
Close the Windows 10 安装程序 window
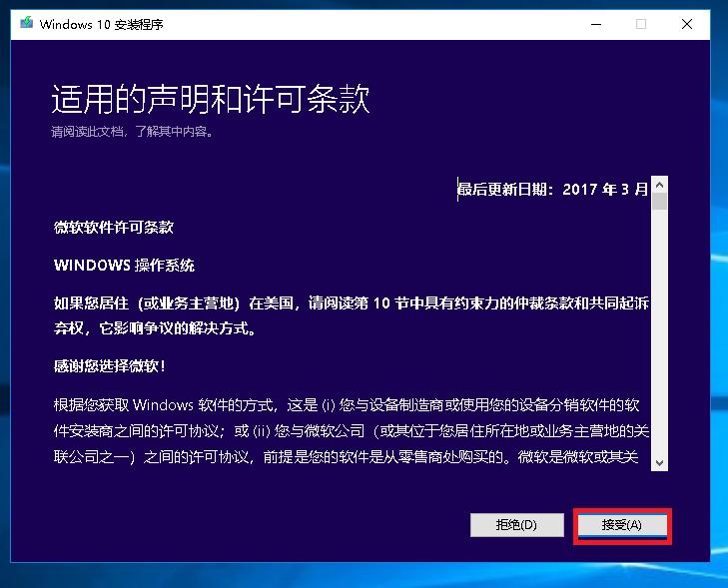(x=687, y=24)
